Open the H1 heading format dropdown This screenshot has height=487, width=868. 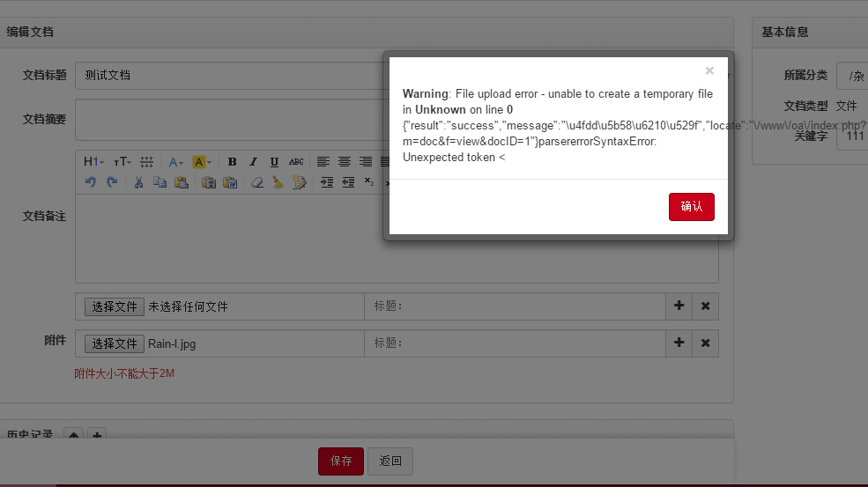point(93,161)
